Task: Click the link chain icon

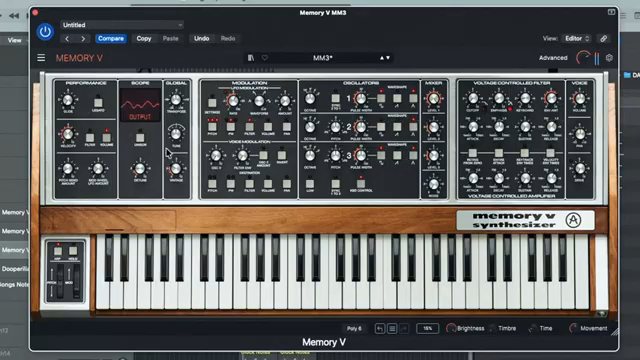Action: [604, 38]
